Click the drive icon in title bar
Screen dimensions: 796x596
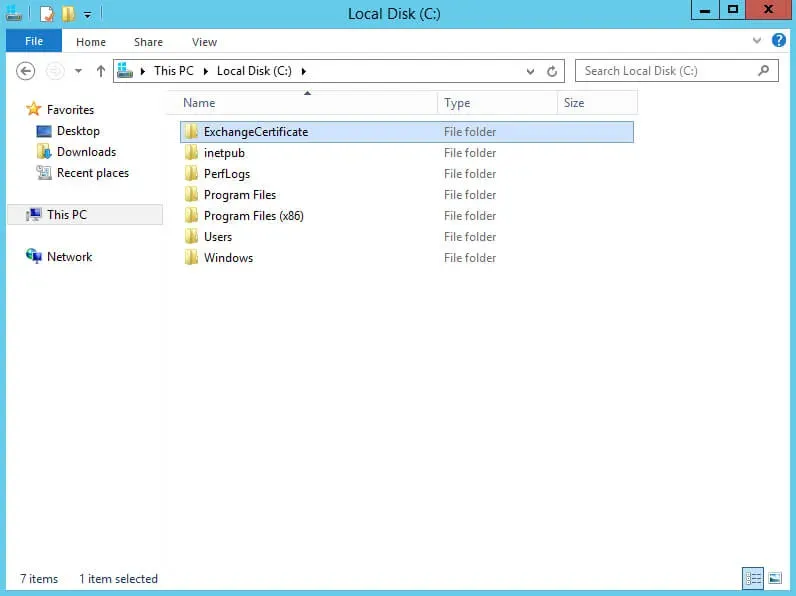(14, 14)
